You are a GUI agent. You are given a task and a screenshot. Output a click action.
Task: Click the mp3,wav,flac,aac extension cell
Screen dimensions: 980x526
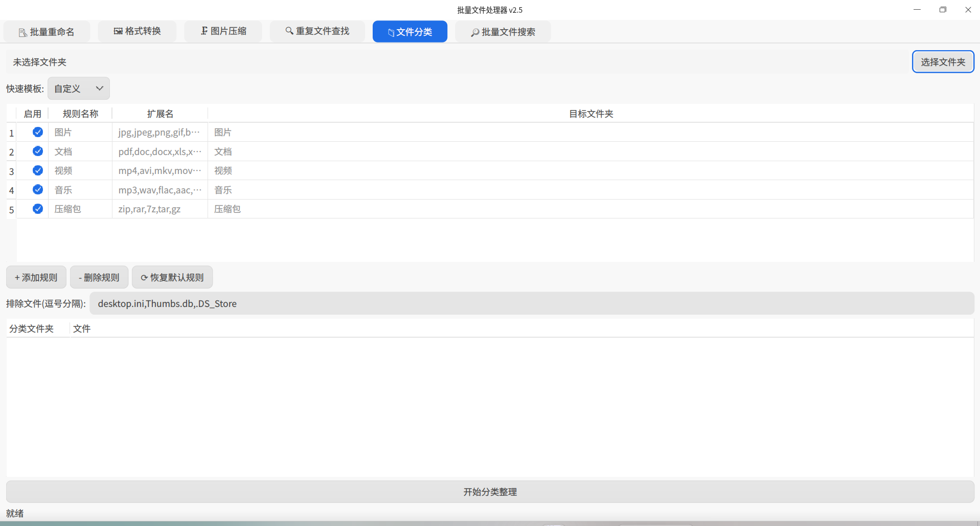160,190
